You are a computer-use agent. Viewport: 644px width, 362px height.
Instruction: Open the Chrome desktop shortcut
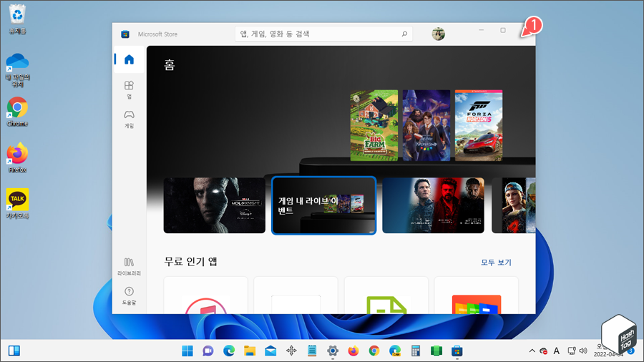[17, 112]
